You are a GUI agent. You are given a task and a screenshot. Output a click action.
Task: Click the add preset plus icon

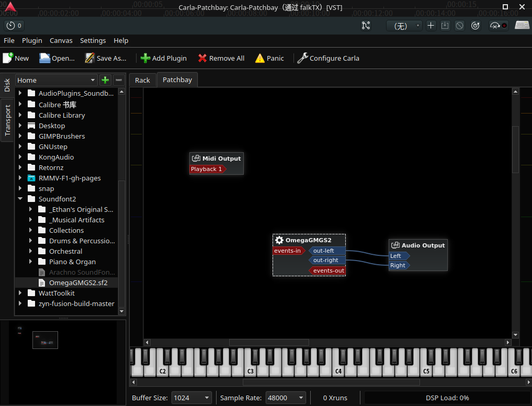pyautogui.click(x=431, y=26)
